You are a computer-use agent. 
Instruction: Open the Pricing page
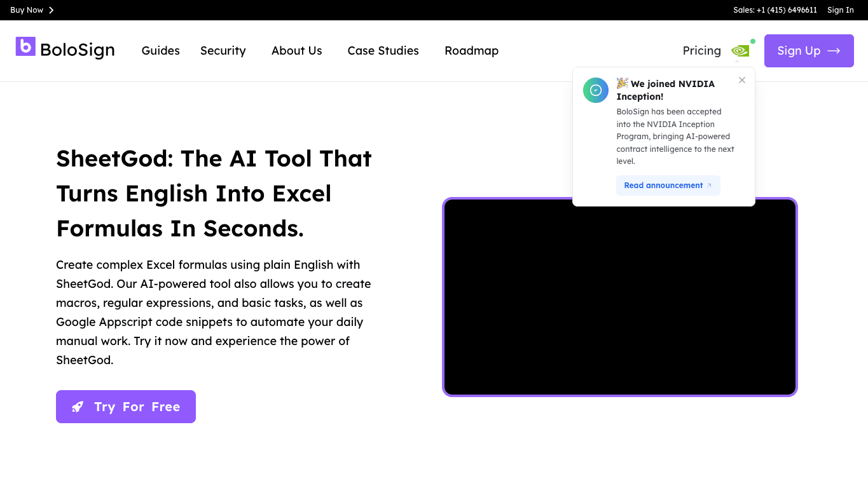(x=702, y=51)
